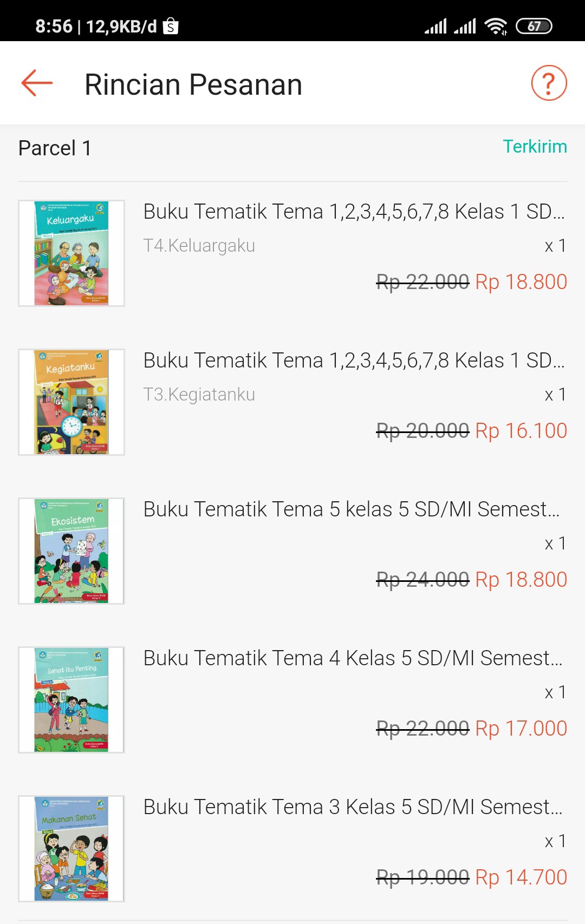This screenshot has height=924, width=585.
Task: Open Buku Tematik Tema 5 kelas 5 title
Action: (352, 509)
